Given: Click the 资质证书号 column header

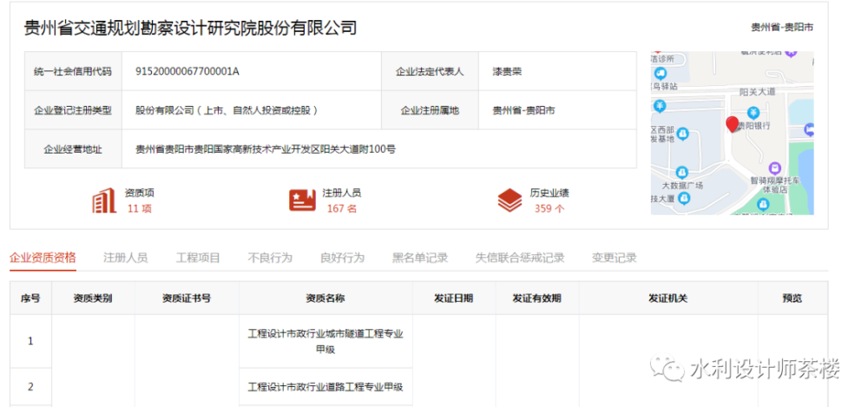Looking at the screenshot, I should pyautogui.click(x=187, y=298).
